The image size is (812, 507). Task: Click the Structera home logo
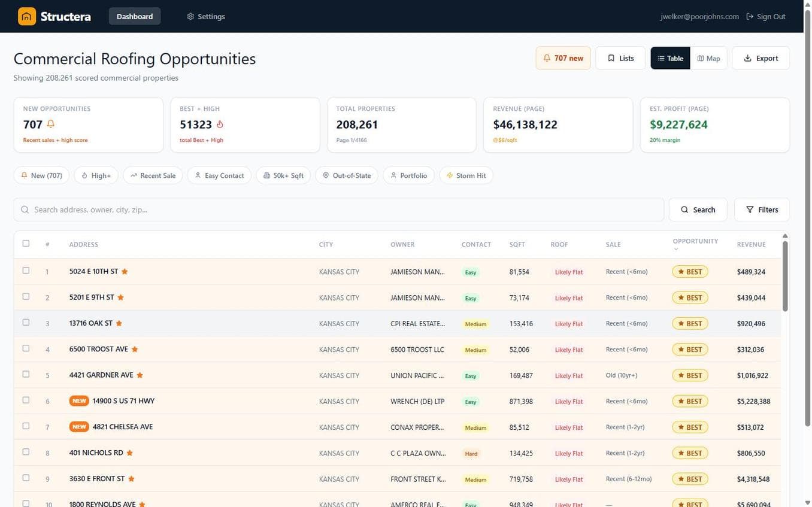coord(26,16)
